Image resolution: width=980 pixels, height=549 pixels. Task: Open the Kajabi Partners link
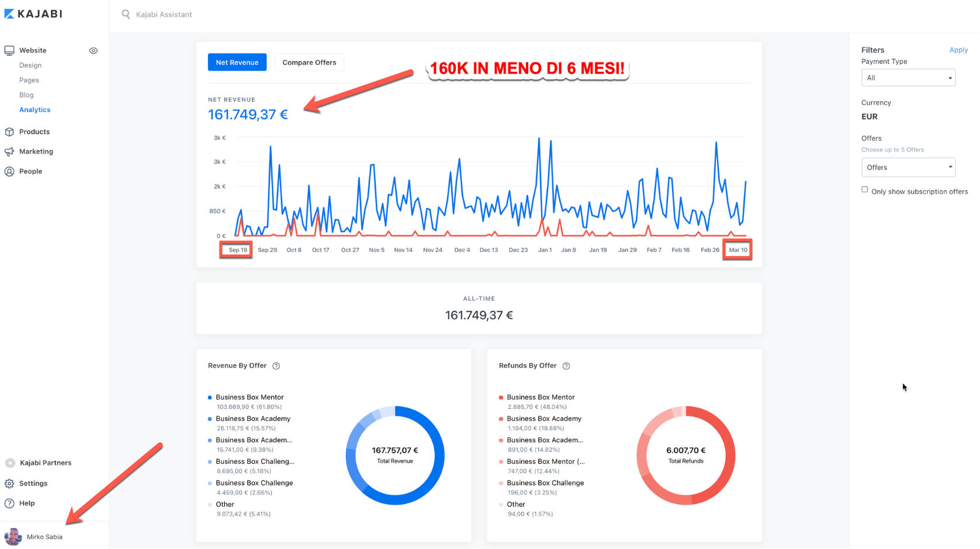(46, 463)
